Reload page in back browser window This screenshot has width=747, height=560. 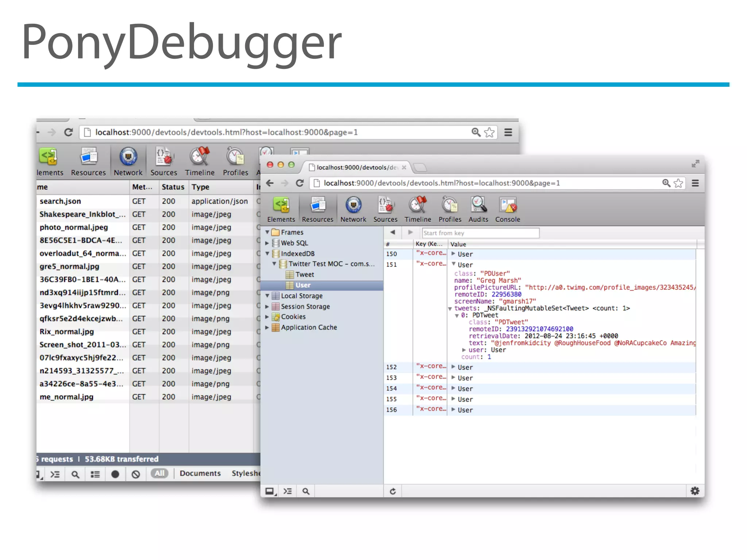point(69,132)
